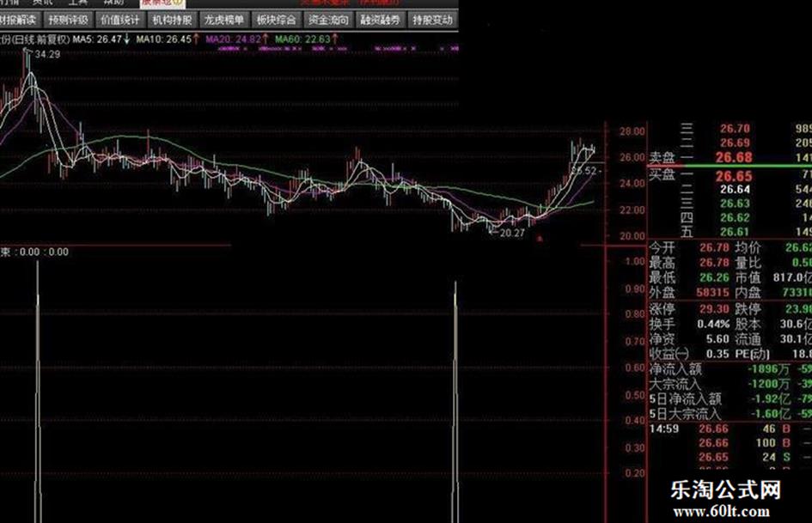Click the 22.00 price axis label
The image size is (812, 523).
pyautogui.click(x=632, y=210)
